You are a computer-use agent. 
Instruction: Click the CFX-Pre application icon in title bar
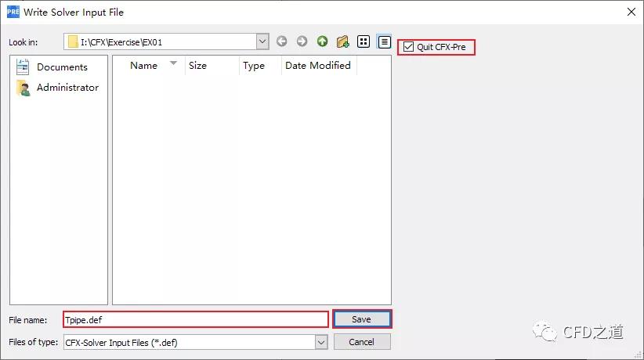(13, 12)
